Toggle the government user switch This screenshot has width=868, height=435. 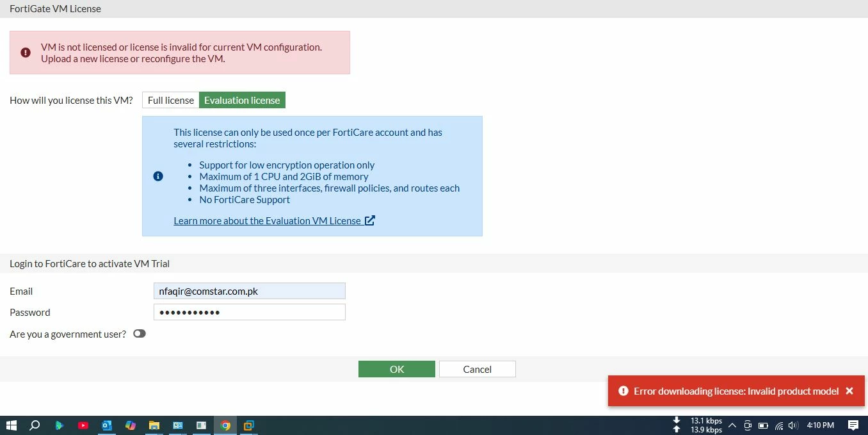(140, 334)
